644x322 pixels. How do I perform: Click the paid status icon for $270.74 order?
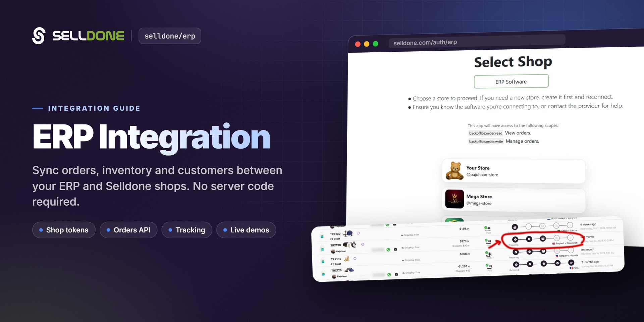pos(488,241)
